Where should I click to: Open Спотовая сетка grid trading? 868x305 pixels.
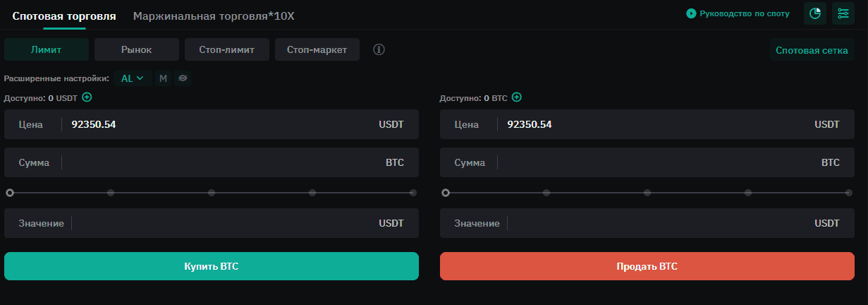pyautogui.click(x=812, y=50)
